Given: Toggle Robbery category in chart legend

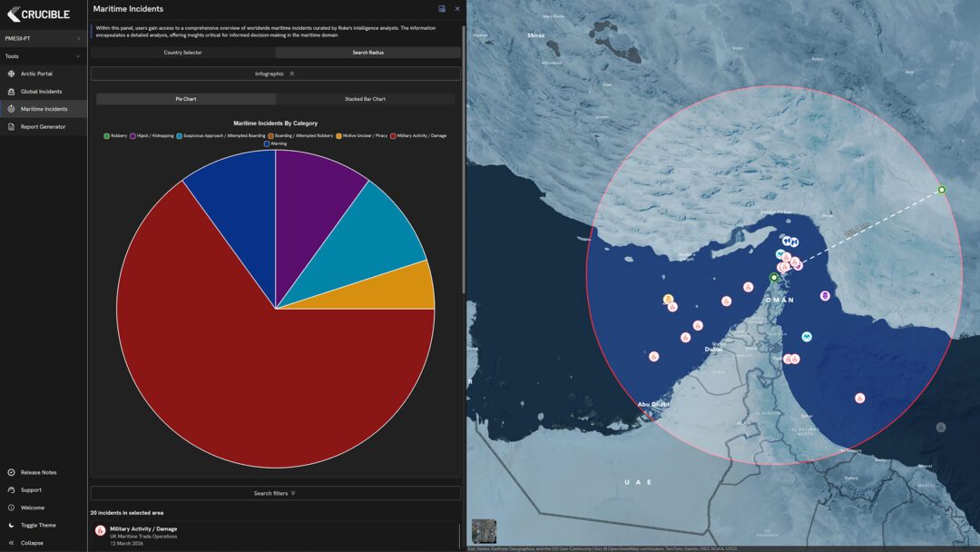Looking at the screenshot, I should (x=116, y=136).
